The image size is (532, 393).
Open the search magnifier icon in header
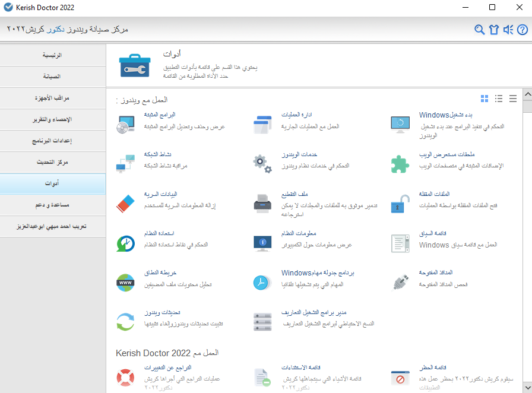(479, 30)
